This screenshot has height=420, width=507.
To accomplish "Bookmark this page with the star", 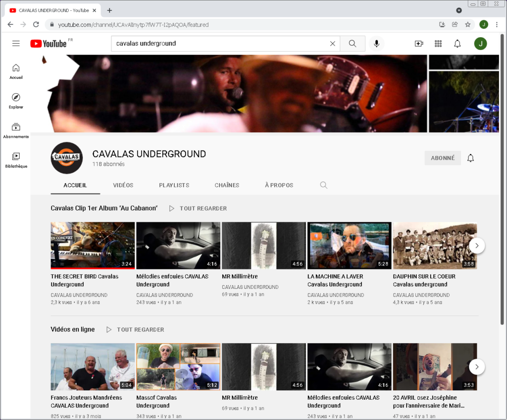I will coord(467,25).
